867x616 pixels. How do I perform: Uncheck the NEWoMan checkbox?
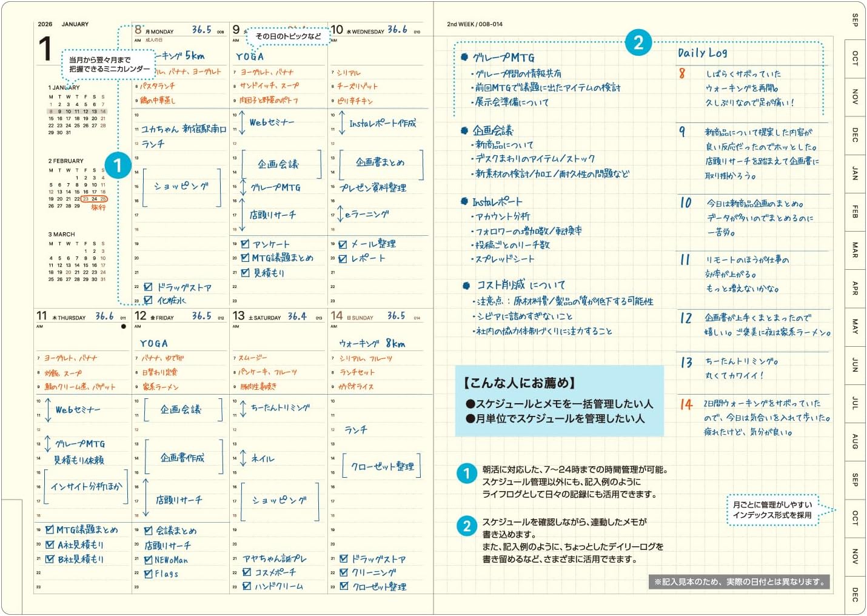[148, 560]
